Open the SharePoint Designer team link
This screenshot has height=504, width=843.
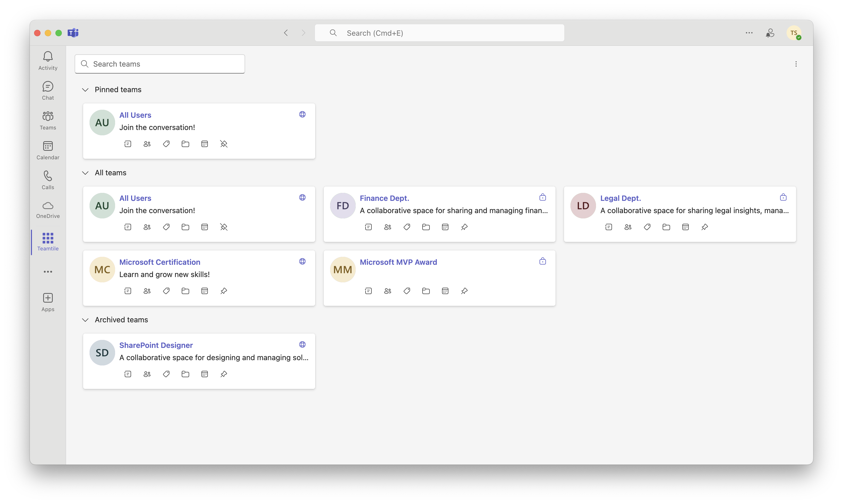[x=156, y=345]
